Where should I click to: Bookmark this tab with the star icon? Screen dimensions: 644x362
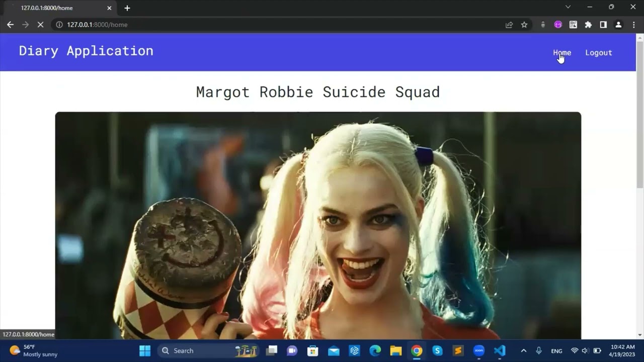click(524, 25)
